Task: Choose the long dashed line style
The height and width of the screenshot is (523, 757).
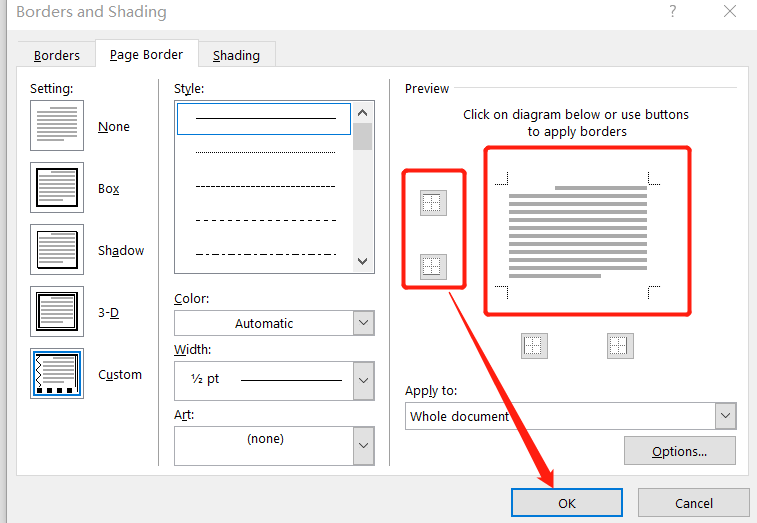Action: pyautogui.click(x=265, y=220)
